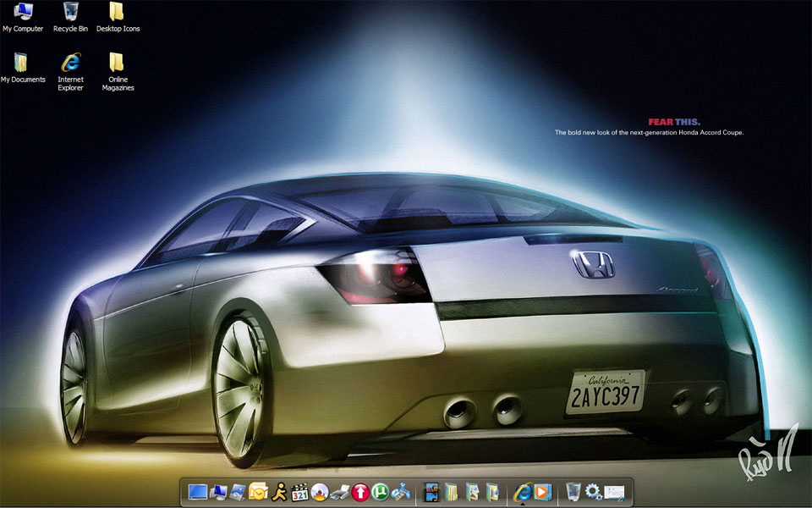The width and height of the screenshot is (812, 508).
Task: Open the documents folder icon in the dock
Action: [452, 492]
